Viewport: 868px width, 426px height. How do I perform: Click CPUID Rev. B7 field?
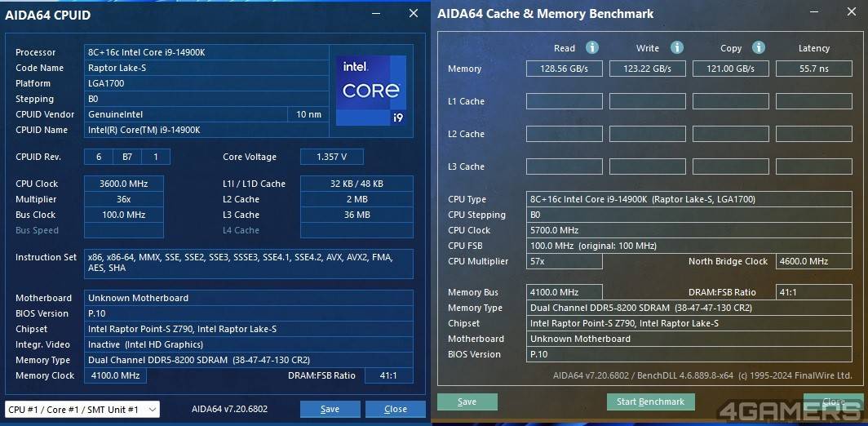(x=127, y=157)
